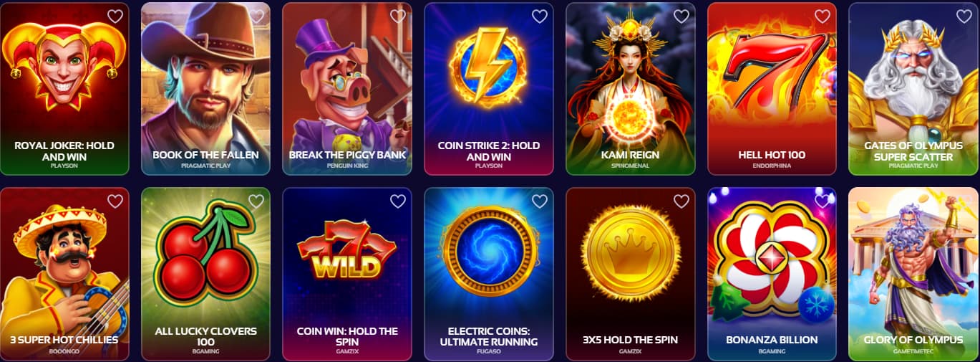Select the Glory of Olympus game
This screenshot has width=980, height=362.
[913, 274]
